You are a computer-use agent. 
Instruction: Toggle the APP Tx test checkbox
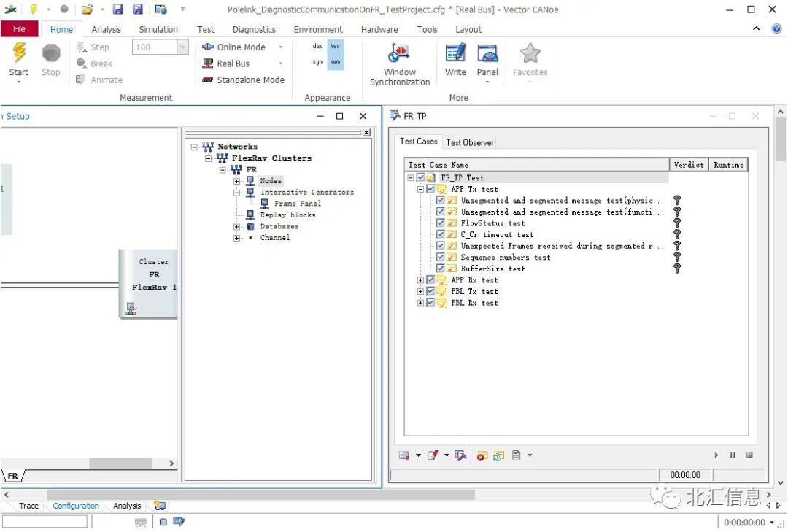(x=430, y=189)
